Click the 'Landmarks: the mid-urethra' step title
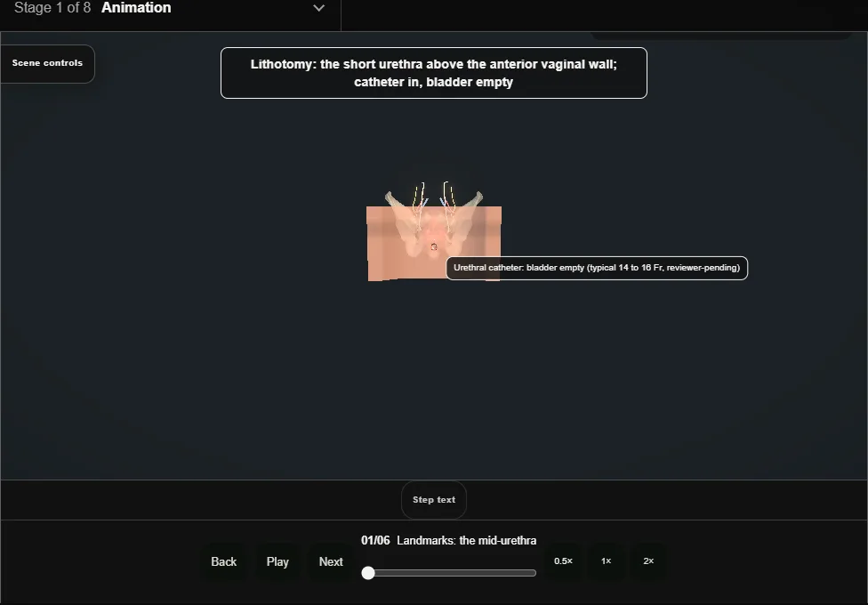This screenshot has width=868, height=605. [467, 540]
